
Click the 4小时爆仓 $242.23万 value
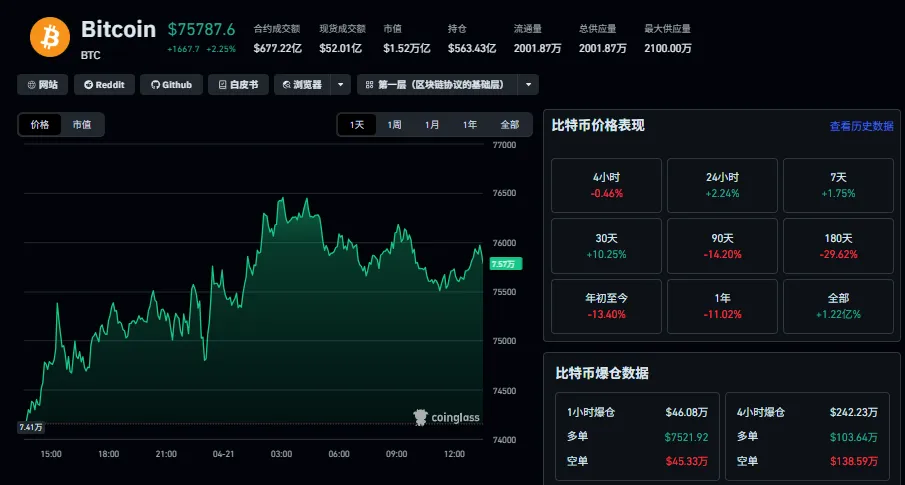coord(854,413)
